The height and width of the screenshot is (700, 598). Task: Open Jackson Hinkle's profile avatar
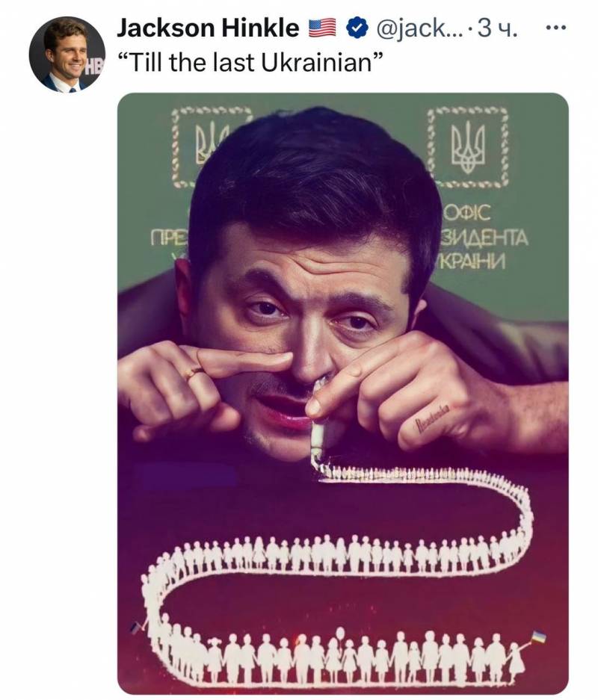67,54
